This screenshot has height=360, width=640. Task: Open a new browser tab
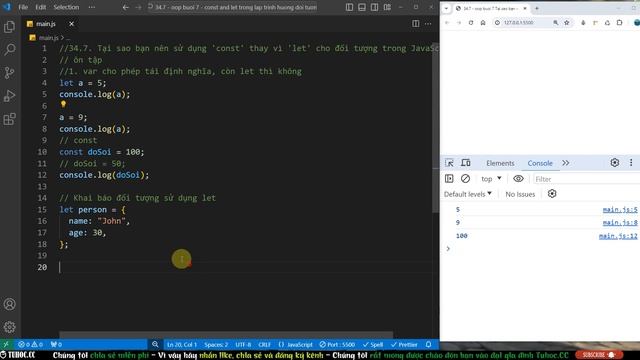pyautogui.click(x=537, y=8)
